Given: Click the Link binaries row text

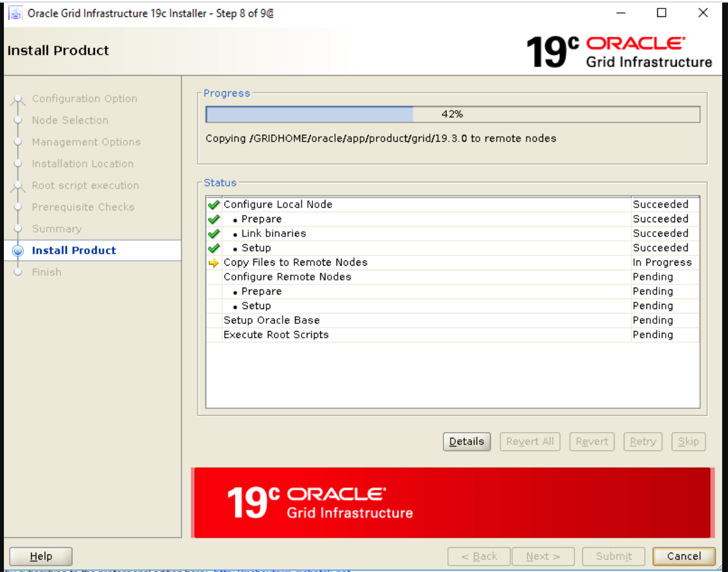Looking at the screenshot, I should 274,233.
